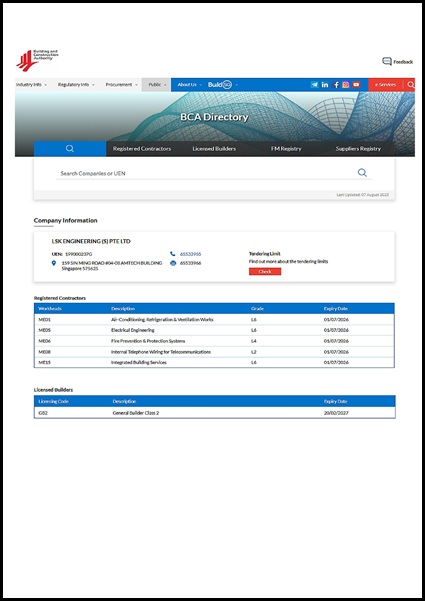425x601 pixels.
Task: Click the magnifier icon in company search field
Action: coord(362,172)
